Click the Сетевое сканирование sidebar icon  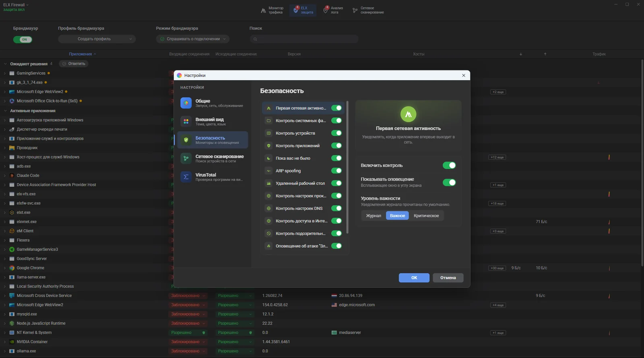(186, 159)
